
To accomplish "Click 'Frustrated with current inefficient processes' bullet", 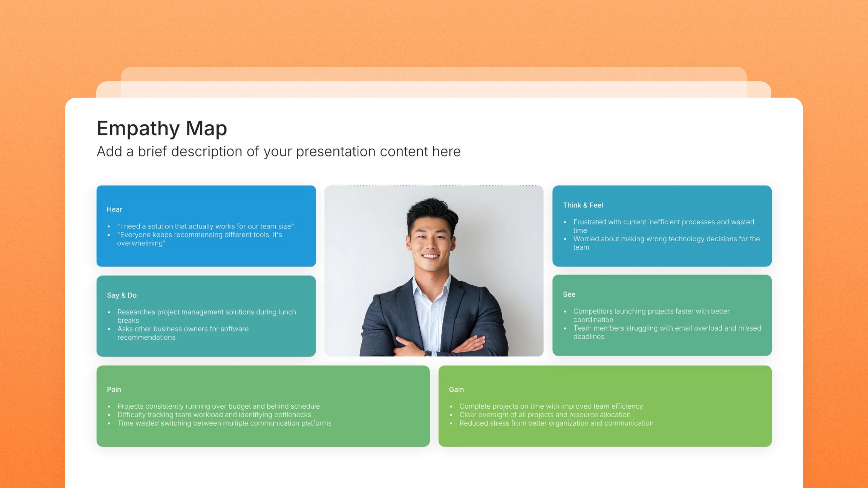I will tap(664, 226).
